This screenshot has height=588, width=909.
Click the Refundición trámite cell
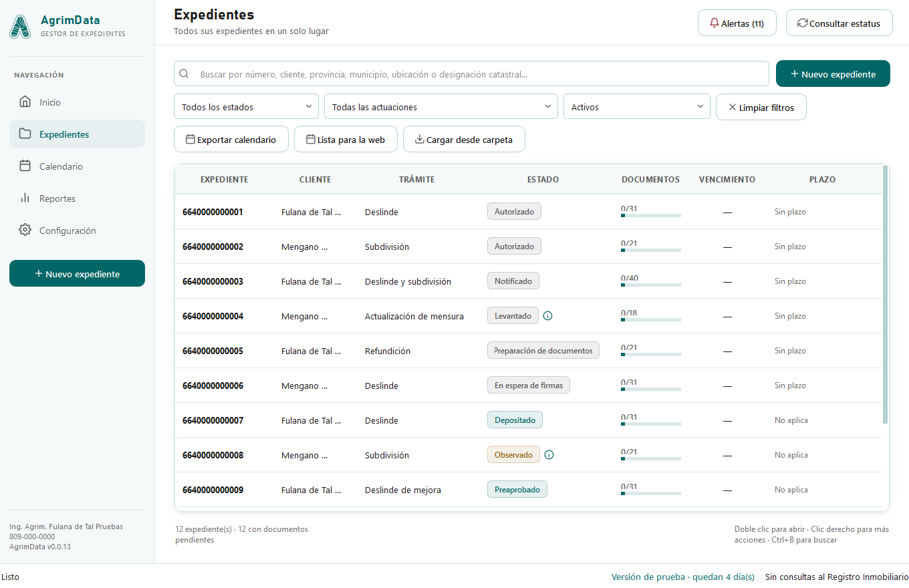(x=388, y=351)
